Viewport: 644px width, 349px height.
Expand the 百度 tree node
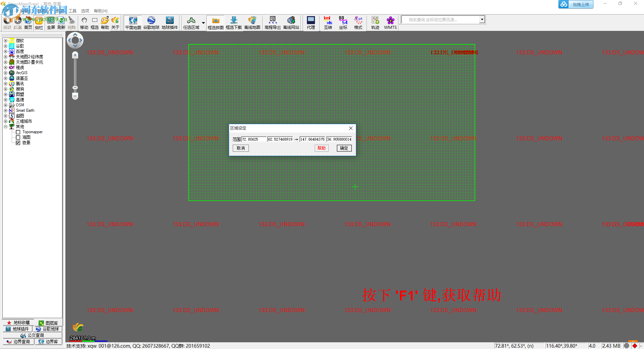5,52
